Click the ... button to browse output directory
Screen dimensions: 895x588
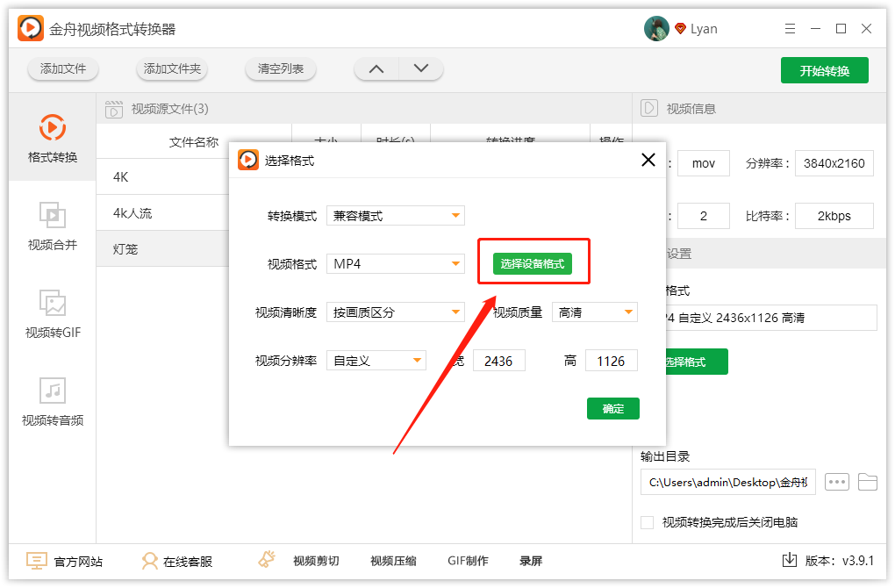[x=836, y=482]
